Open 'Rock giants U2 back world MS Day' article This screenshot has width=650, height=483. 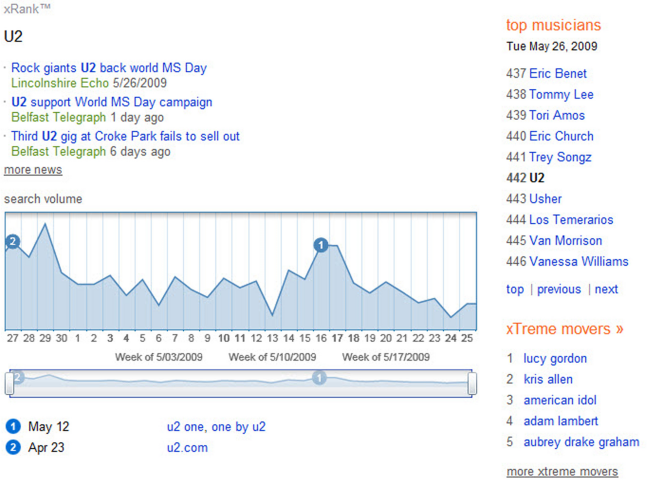coord(109,68)
